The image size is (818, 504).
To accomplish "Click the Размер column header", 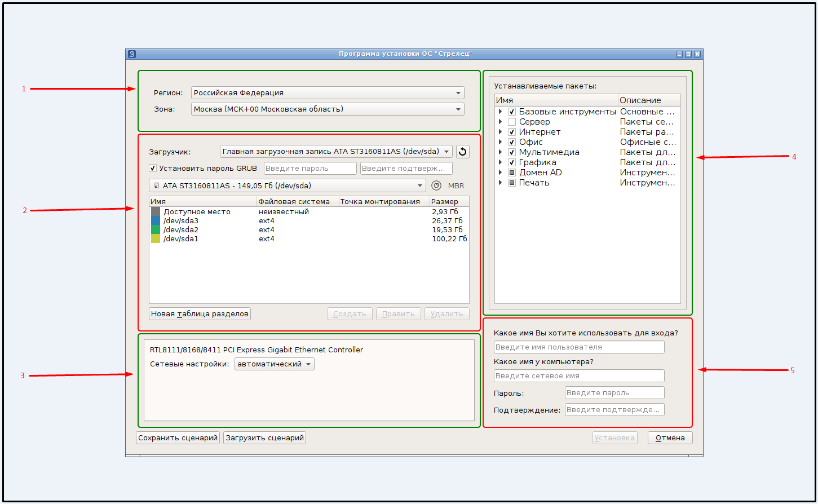I will point(449,201).
